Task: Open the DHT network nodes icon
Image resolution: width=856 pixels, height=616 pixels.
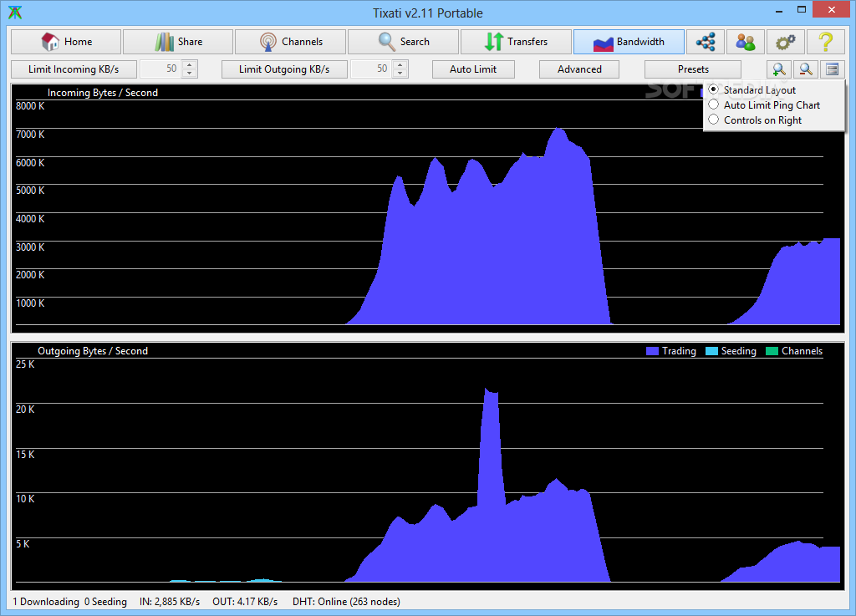Action: pos(706,42)
